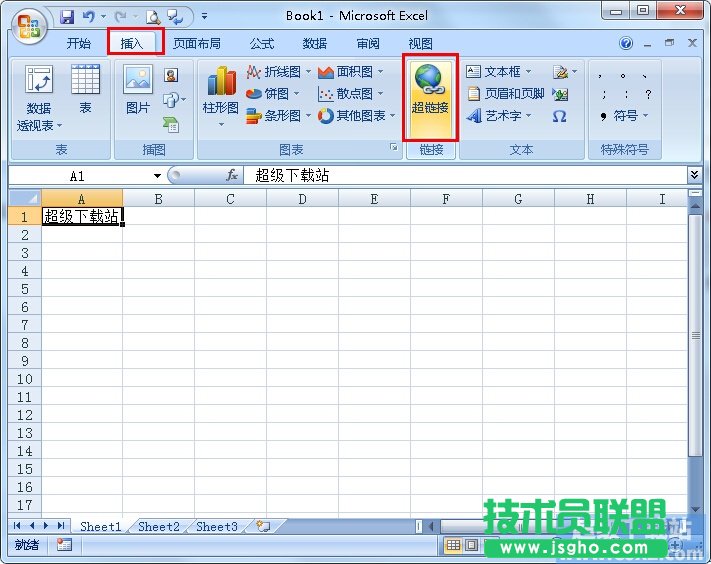Open the View (视图) tab
This screenshot has height=564, width=711.
[420, 44]
